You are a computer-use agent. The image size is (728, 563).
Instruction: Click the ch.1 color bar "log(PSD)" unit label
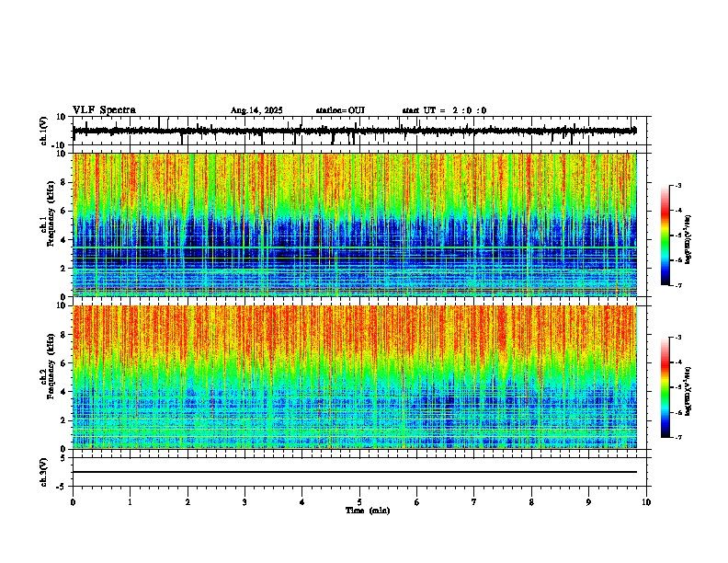[688, 239]
